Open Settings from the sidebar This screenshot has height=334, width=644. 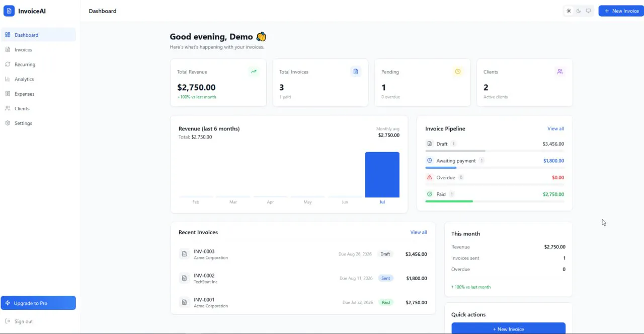(x=38, y=122)
